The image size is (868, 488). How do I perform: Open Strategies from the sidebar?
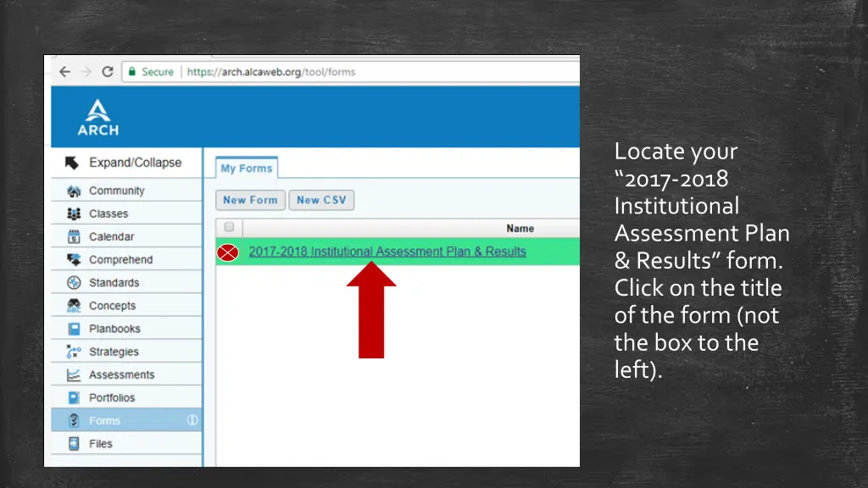pyautogui.click(x=126, y=352)
